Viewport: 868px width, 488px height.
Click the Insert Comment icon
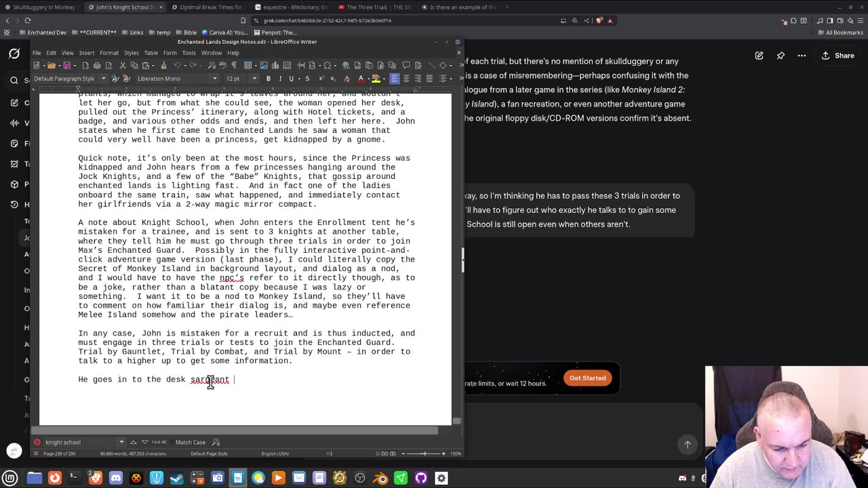point(406,65)
